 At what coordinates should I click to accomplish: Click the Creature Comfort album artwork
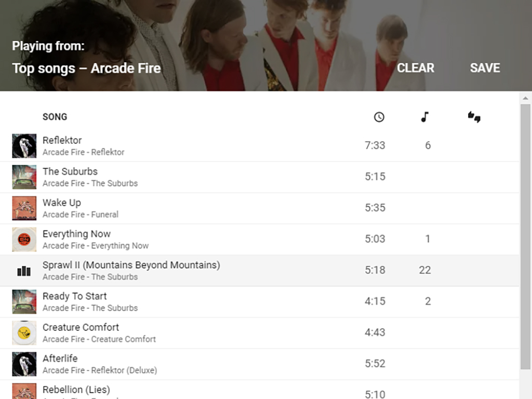24,332
